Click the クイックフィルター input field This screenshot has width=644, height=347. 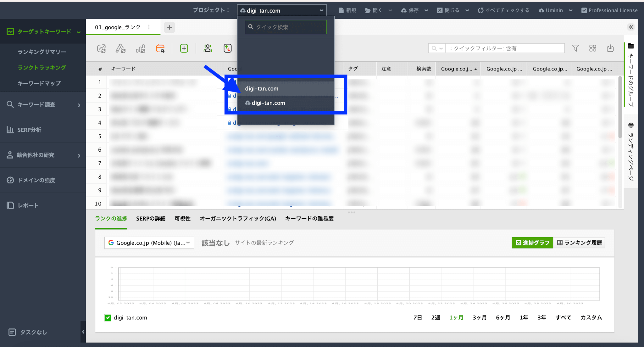coord(505,48)
